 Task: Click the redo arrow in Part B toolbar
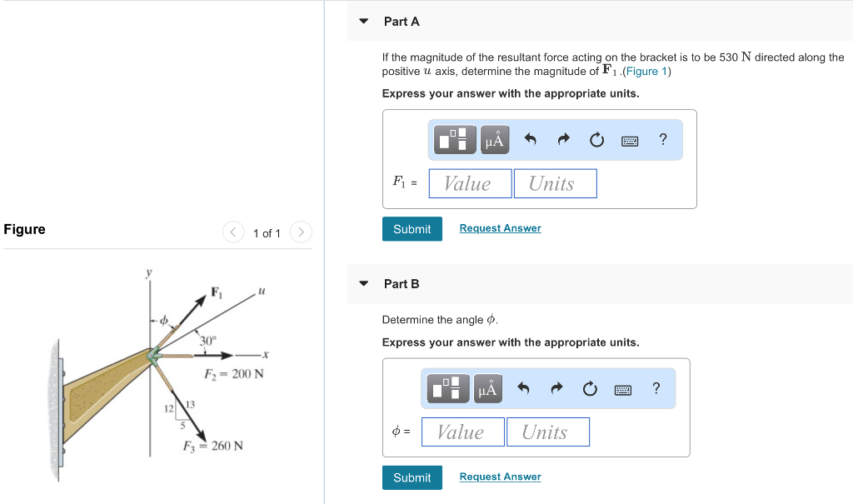coord(556,388)
